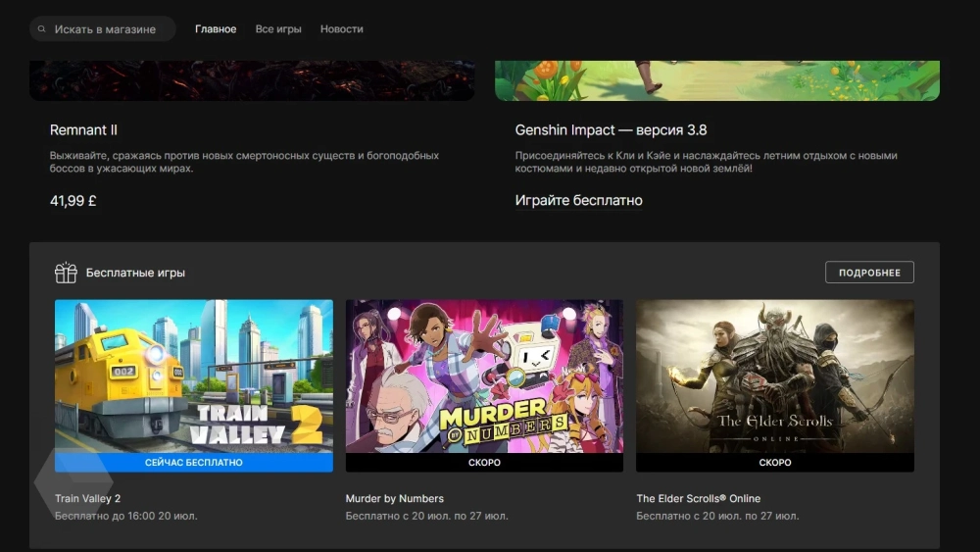Open The Elder Scrolls Online cover image

[774, 376]
